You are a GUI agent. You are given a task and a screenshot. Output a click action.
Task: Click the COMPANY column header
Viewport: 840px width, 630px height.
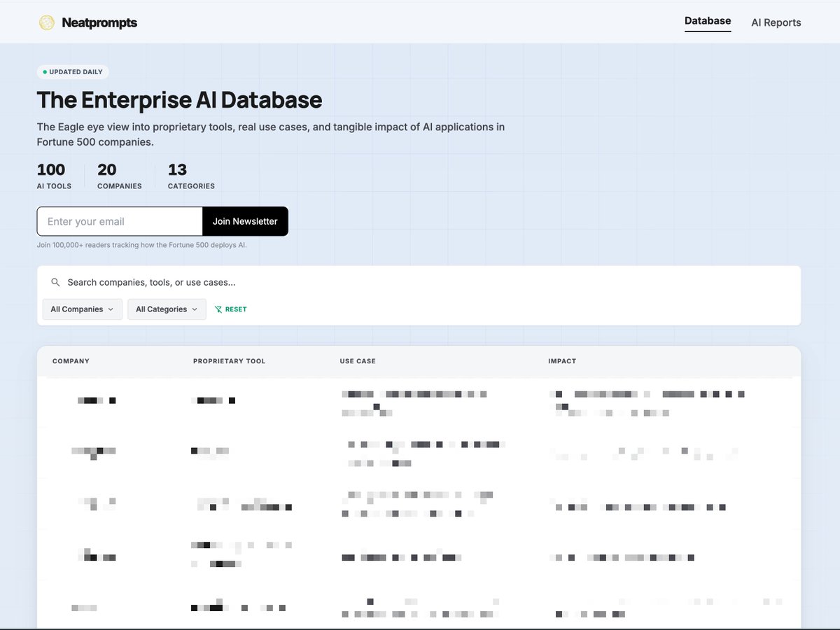point(71,361)
